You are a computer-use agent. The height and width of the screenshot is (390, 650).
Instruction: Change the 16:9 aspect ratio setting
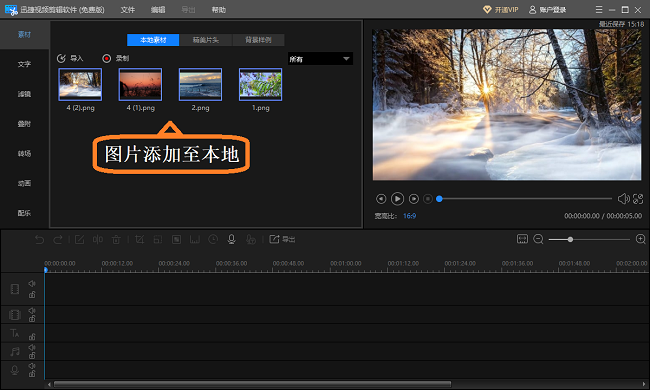coord(409,216)
